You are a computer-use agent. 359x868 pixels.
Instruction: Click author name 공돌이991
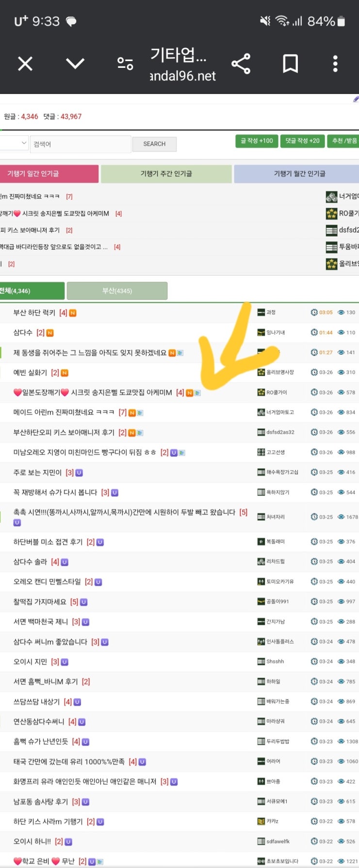coord(277,601)
